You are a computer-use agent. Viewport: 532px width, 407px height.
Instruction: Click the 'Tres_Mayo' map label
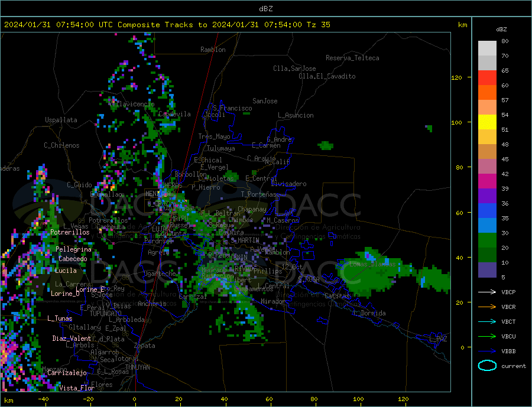click(214, 136)
